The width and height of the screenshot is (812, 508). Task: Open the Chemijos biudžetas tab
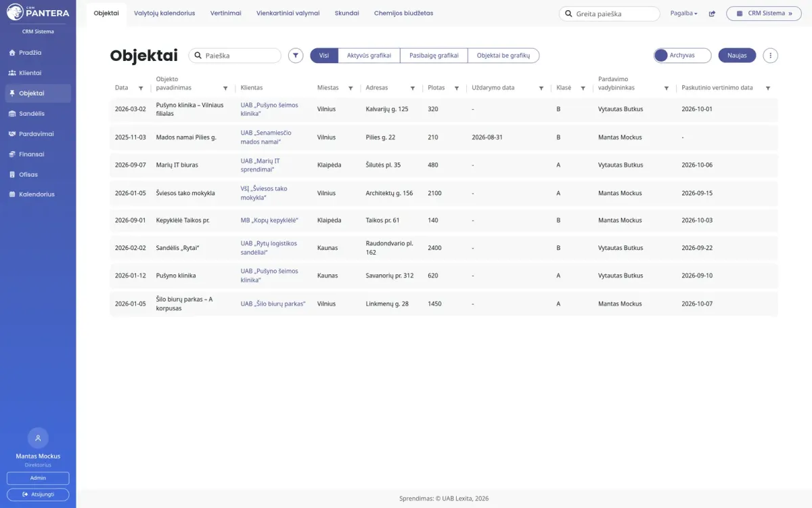pyautogui.click(x=404, y=14)
